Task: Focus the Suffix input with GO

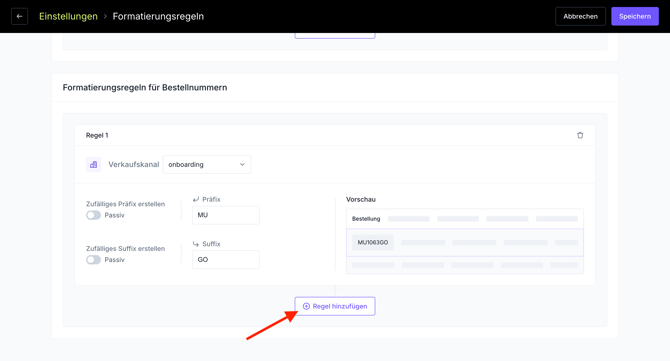Action: (226, 259)
